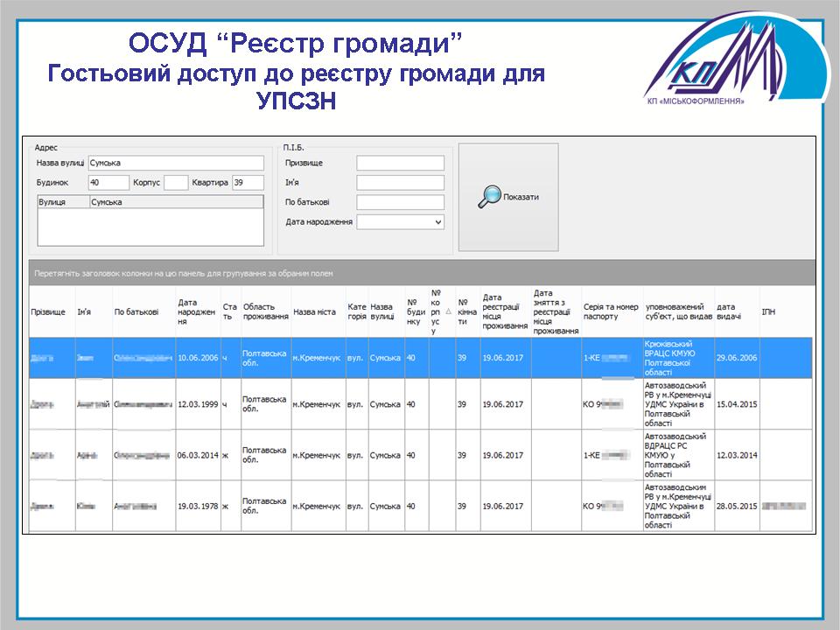Click the По батькові search field
This screenshot has width=840, height=630.
400,202
